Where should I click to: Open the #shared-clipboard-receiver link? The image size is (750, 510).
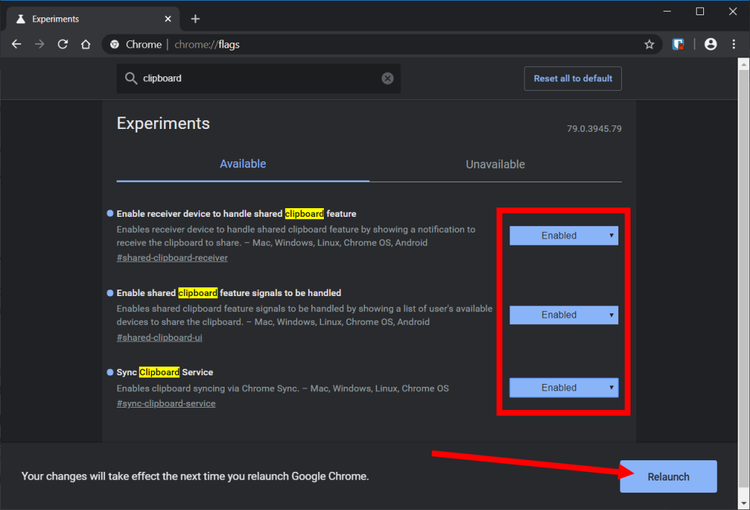[x=172, y=258]
